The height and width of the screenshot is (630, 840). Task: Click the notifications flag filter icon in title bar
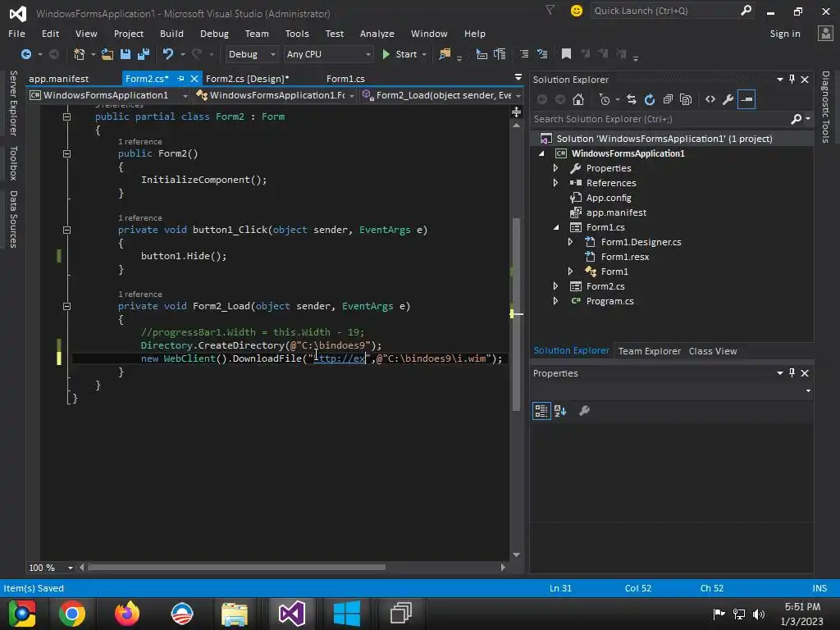(x=550, y=10)
